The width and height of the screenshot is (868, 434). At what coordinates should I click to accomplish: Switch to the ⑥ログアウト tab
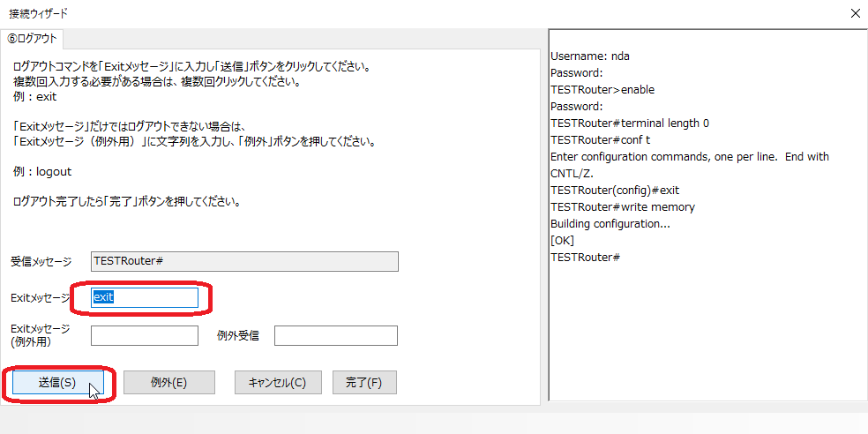point(33,39)
